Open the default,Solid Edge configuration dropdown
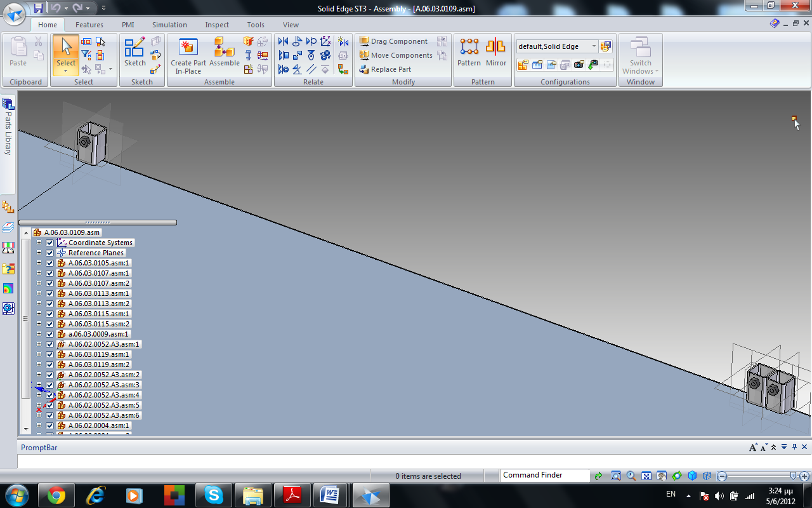812x508 pixels. tap(594, 46)
